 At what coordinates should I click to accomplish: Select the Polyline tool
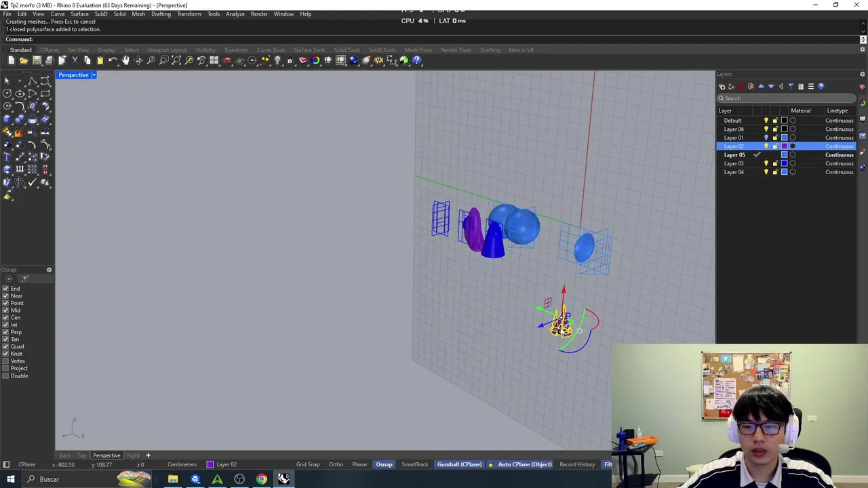point(33,81)
